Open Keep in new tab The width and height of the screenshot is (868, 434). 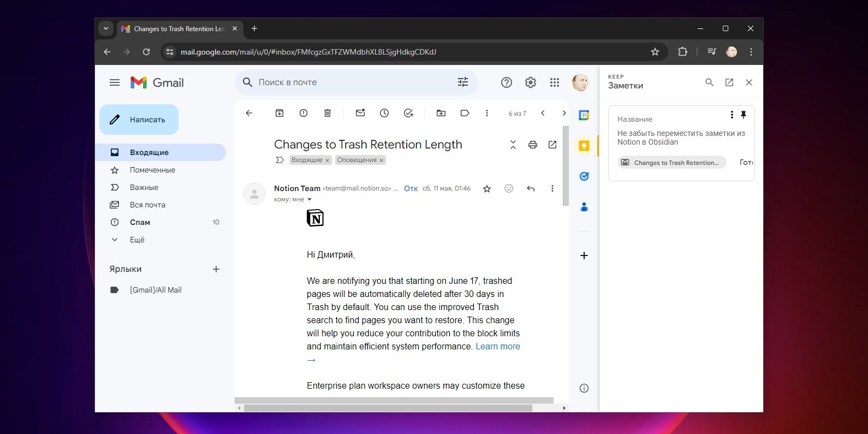coord(729,82)
